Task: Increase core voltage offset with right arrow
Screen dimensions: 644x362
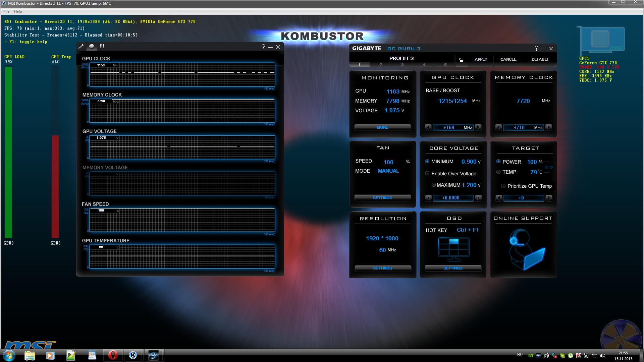Action: (x=478, y=198)
